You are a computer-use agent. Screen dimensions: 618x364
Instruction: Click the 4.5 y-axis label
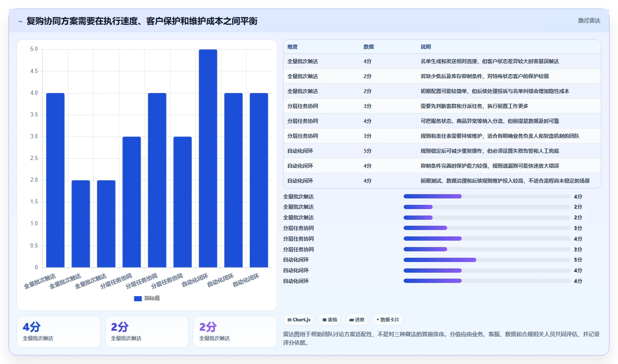[x=34, y=71]
